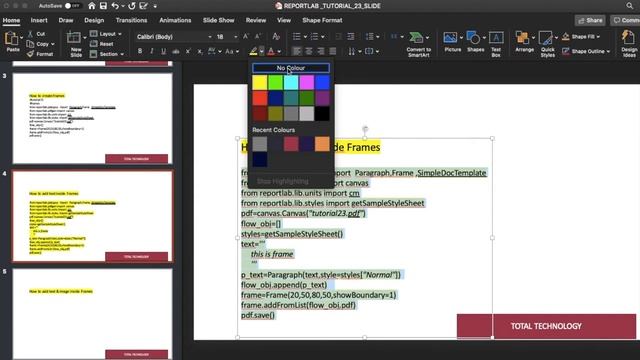Viewport: 640px width, 360px height.
Task: Open Quick Styles
Action: pyautogui.click(x=547, y=44)
